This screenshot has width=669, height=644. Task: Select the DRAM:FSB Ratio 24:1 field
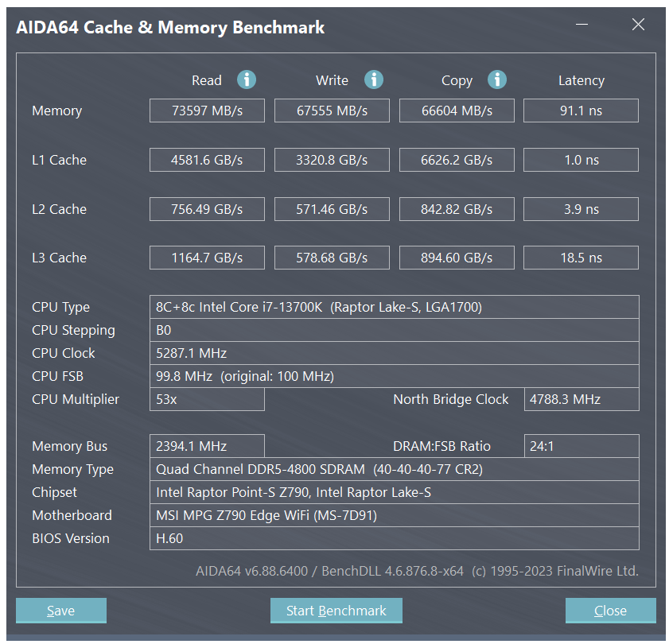tap(581, 446)
